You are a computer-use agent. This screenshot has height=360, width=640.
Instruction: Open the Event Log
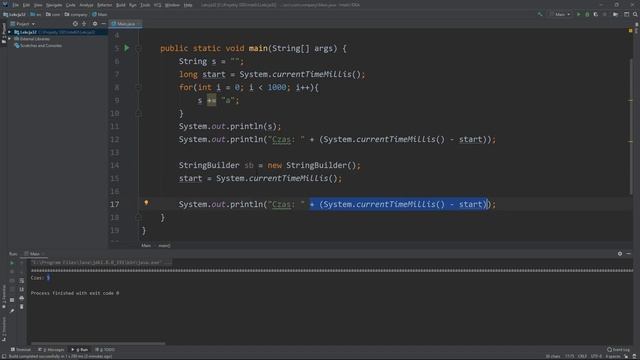(x=618, y=350)
